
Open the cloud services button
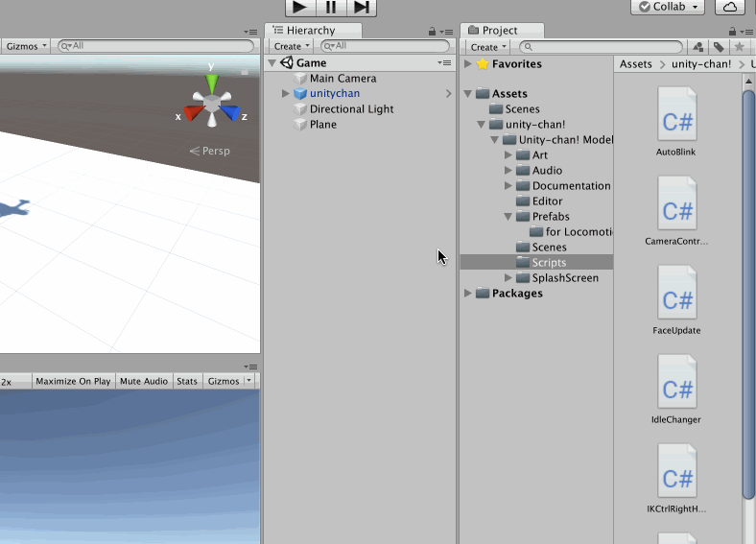tap(730, 8)
